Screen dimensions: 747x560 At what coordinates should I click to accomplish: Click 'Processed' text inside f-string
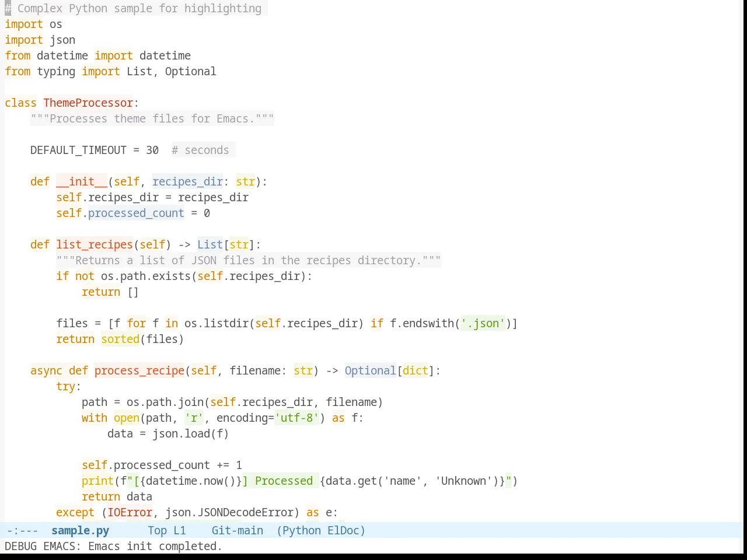pos(284,481)
